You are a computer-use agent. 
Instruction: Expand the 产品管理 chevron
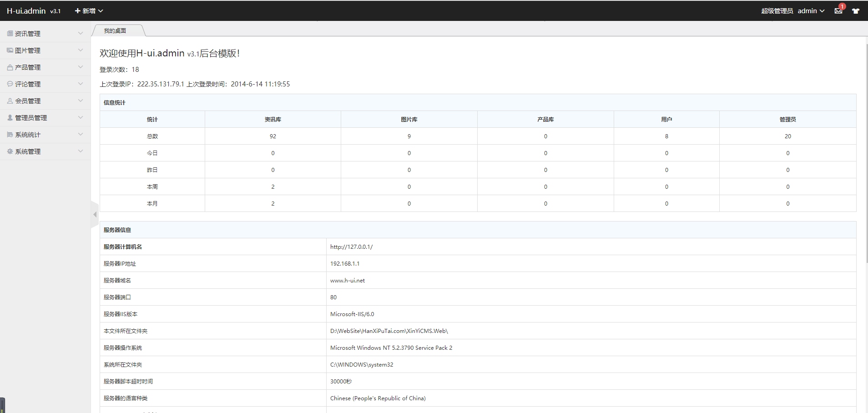click(x=81, y=67)
